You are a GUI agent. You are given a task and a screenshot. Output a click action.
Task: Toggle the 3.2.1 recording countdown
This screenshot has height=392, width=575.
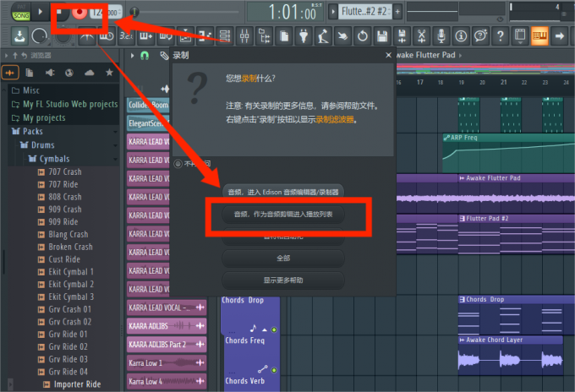127,35
